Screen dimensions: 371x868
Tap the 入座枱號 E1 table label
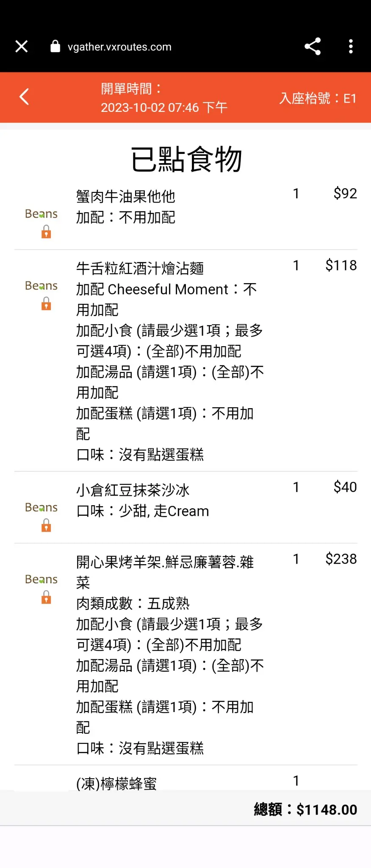(x=318, y=98)
